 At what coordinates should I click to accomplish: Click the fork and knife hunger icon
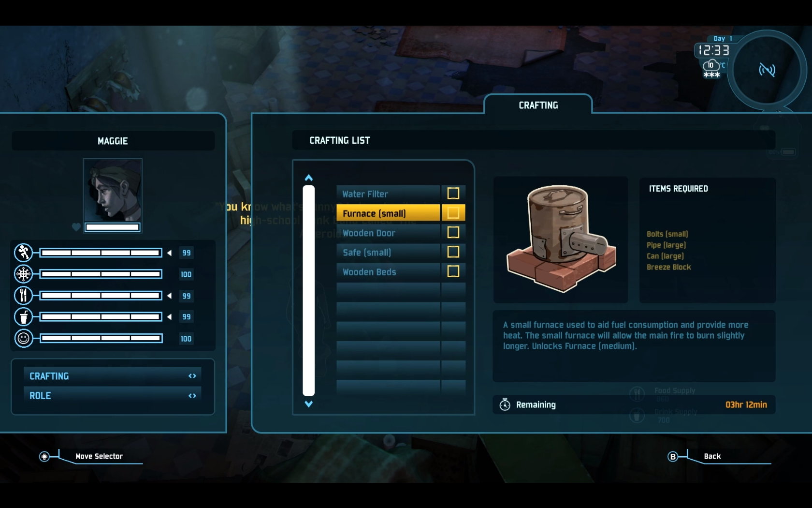coord(23,295)
